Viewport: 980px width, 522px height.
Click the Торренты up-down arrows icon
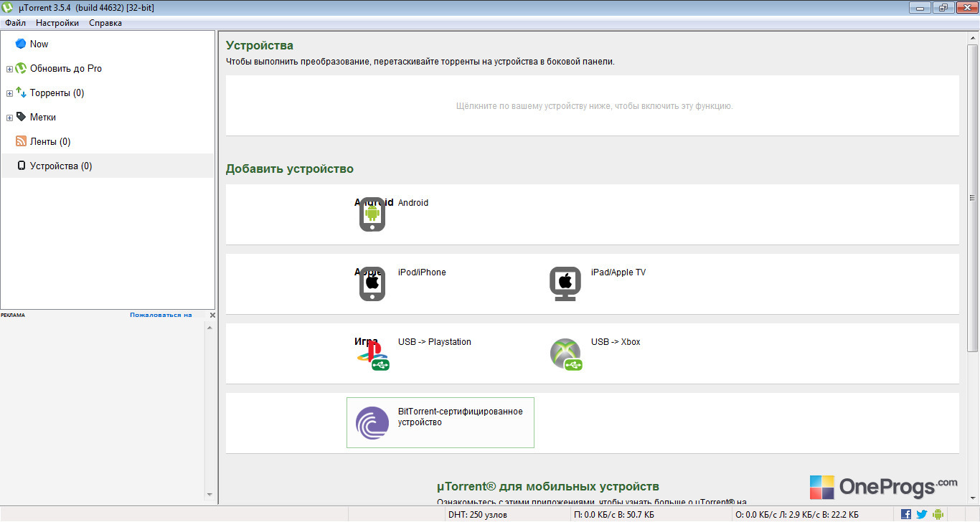coord(21,92)
